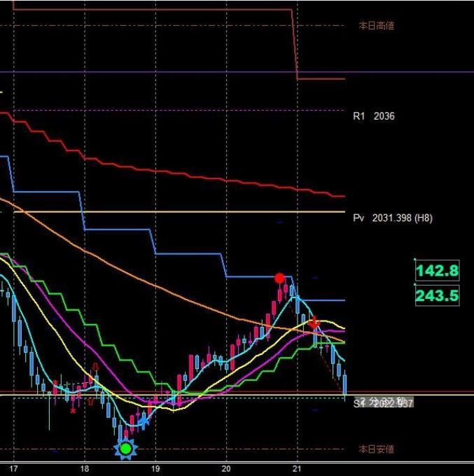Select the 本日高値 label
This screenshot has height=476, width=474.
[x=376, y=25]
